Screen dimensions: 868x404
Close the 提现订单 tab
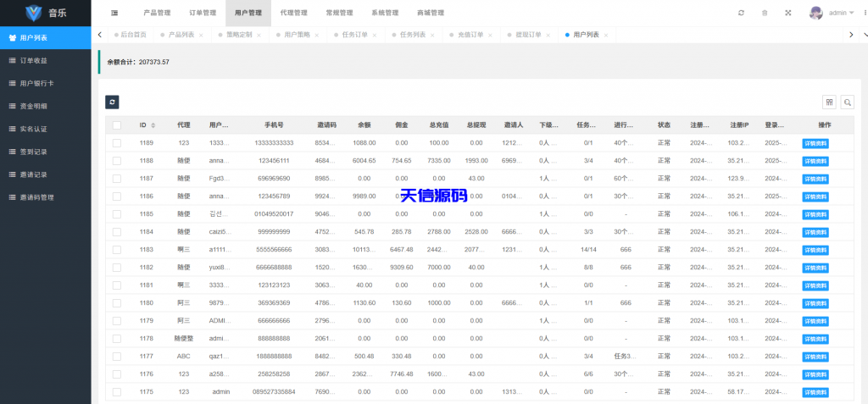548,35
